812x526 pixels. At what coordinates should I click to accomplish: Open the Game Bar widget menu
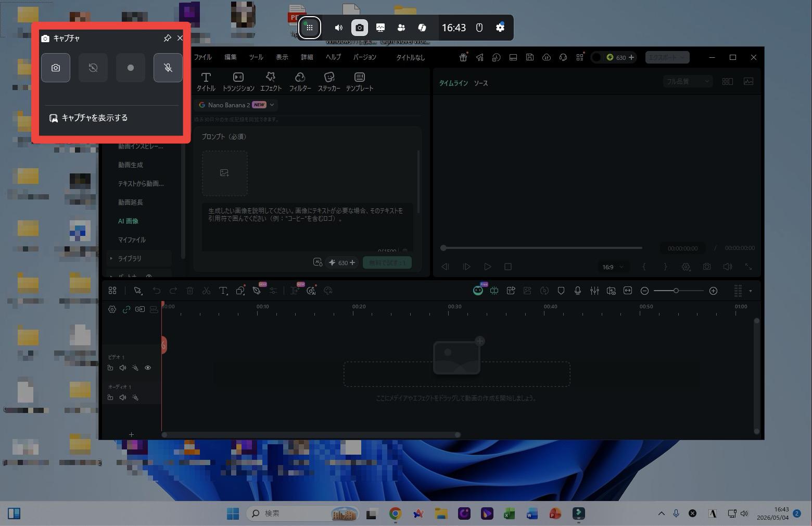tap(310, 28)
